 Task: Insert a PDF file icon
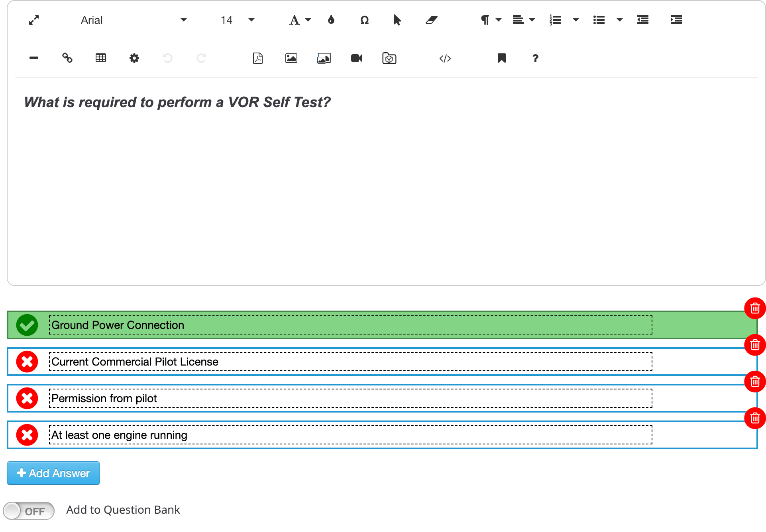click(258, 58)
